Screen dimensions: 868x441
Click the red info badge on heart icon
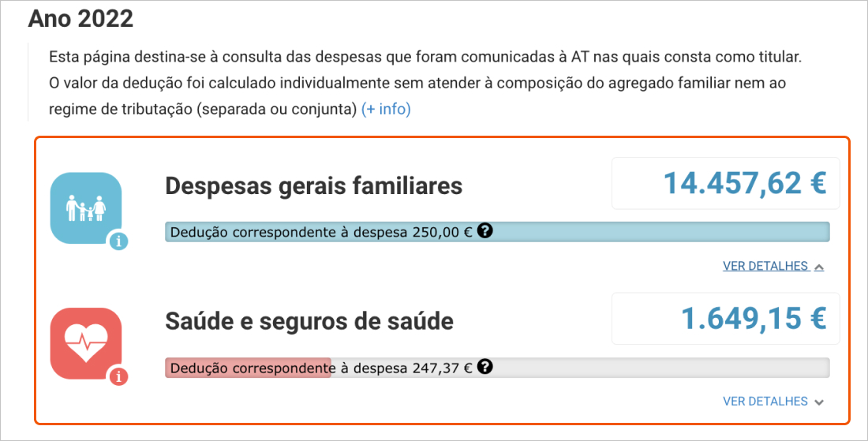click(x=118, y=377)
